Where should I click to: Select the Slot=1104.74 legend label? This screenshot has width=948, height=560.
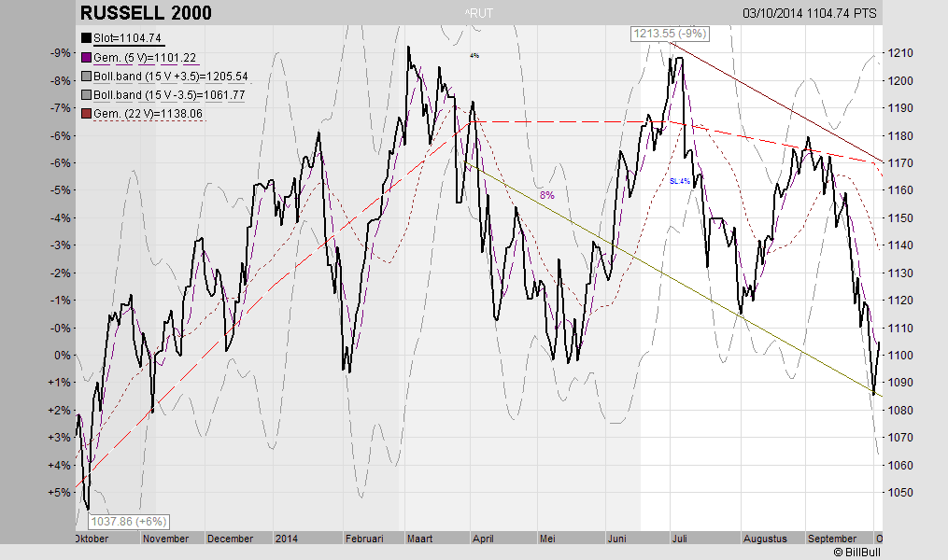pos(127,38)
